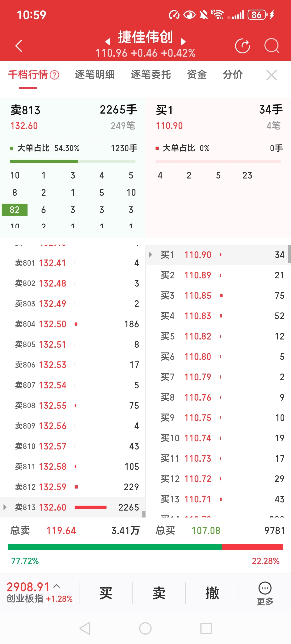291x644 pixels.
Task: Tap the refresh/share circular arrow icon
Action: coord(242,46)
